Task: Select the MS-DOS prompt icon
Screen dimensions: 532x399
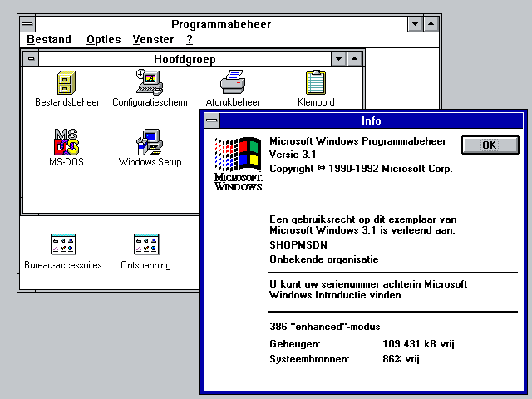Action: 66,142
